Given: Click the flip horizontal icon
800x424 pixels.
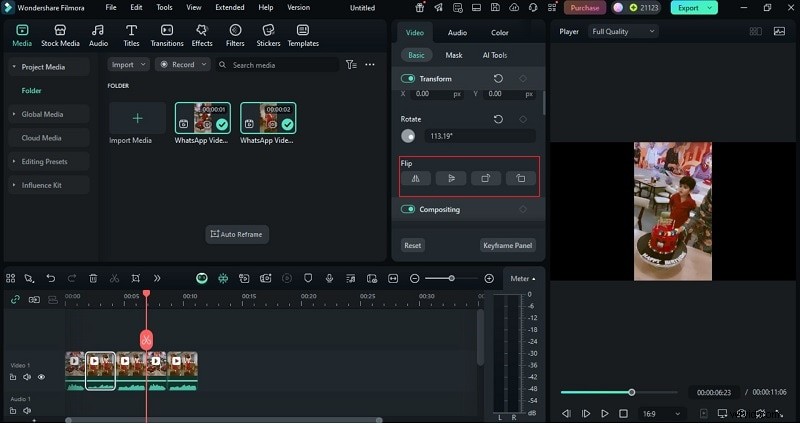Looking at the screenshot, I should pyautogui.click(x=415, y=179).
